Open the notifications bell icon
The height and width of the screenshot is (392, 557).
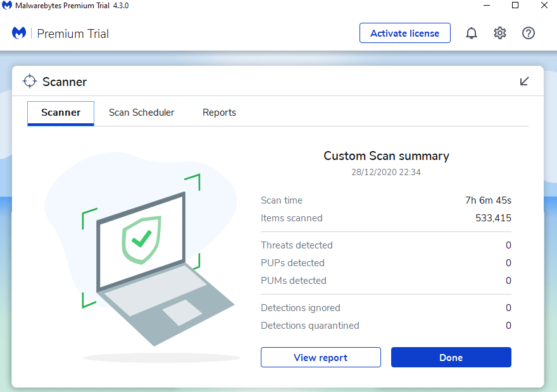pyautogui.click(x=472, y=33)
